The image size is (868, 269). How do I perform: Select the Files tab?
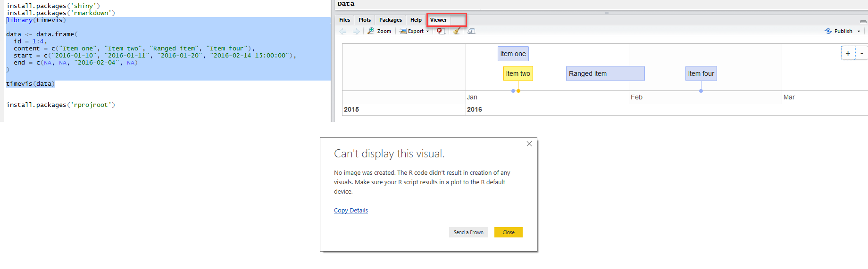344,20
